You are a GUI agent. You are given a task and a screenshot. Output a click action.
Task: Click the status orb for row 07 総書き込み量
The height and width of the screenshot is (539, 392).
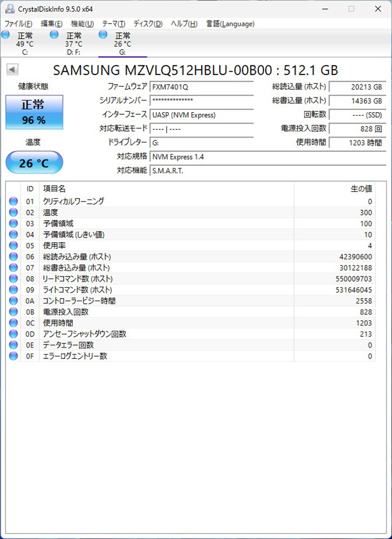click(13, 267)
